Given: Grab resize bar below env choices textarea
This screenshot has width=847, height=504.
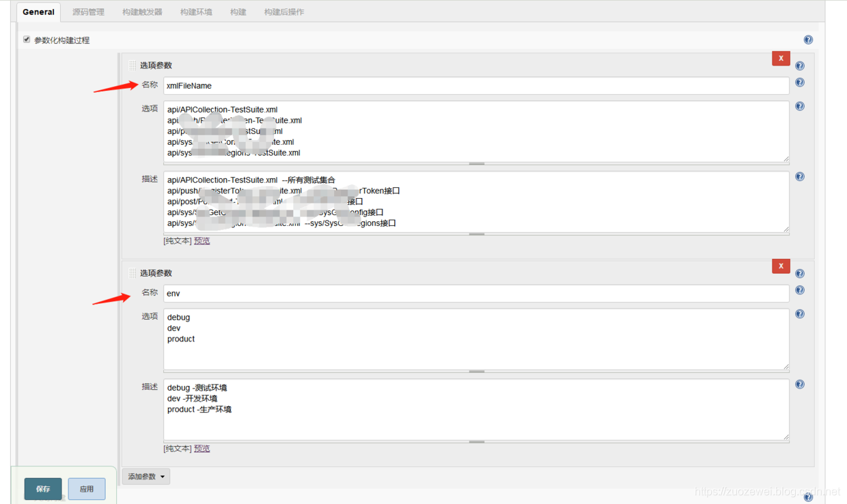Looking at the screenshot, I should (x=476, y=372).
